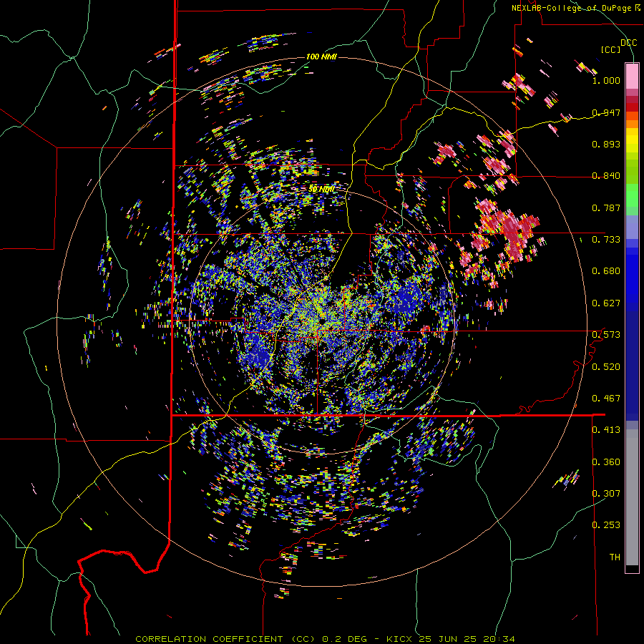Image resolution: width=644 pixels, height=644 pixels.
Task: Click the yellow segment of color bar
Action: tap(632, 140)
